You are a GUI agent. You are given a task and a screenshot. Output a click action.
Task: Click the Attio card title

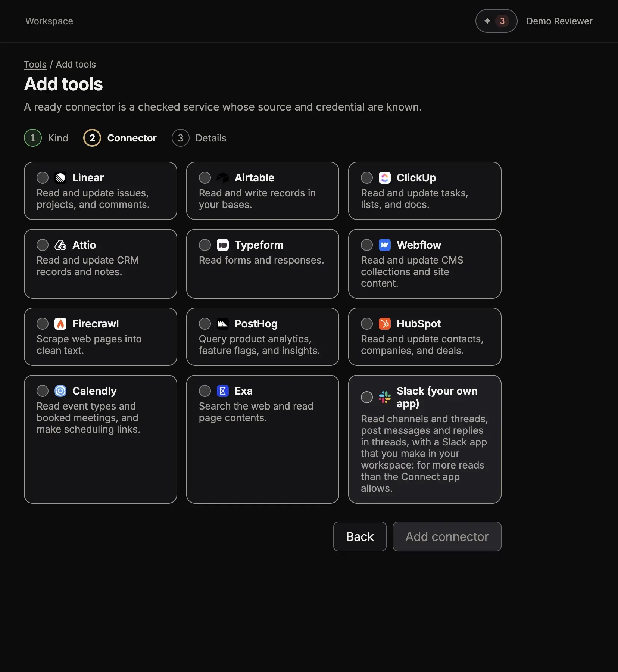pos(84,245)
